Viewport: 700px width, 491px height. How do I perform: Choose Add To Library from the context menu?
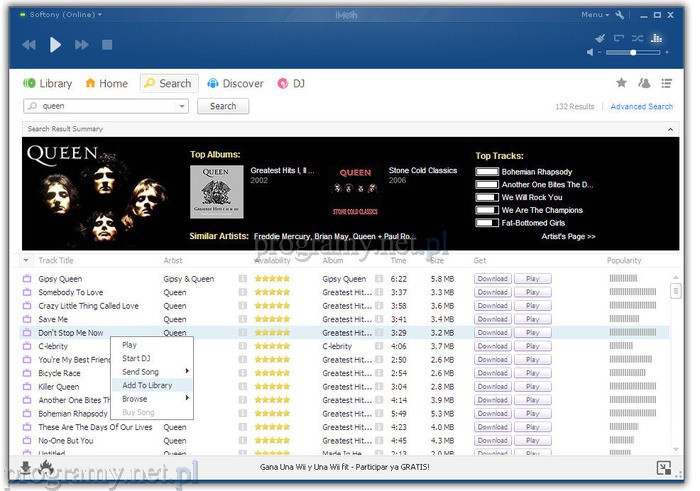[x=147, y=385]
